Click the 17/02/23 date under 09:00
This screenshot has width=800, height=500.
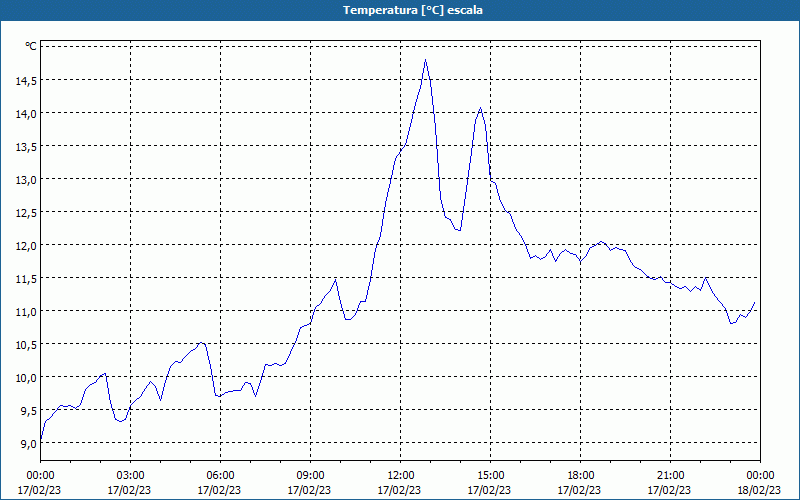coord(309,490)
